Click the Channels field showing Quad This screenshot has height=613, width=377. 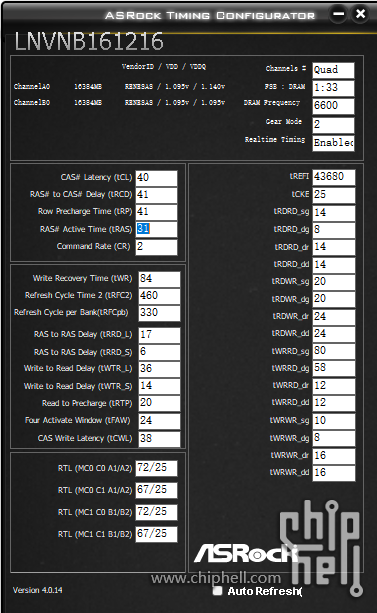tap(333, 70)
